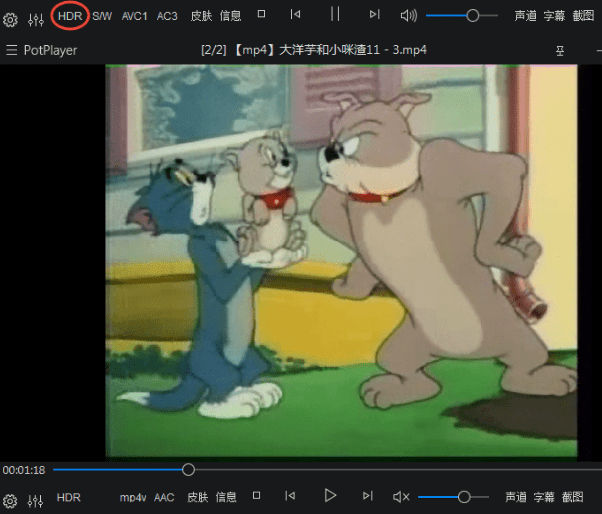
Task: Unmute sound via bottom muted speaker icon
Action: pos(402,497)
